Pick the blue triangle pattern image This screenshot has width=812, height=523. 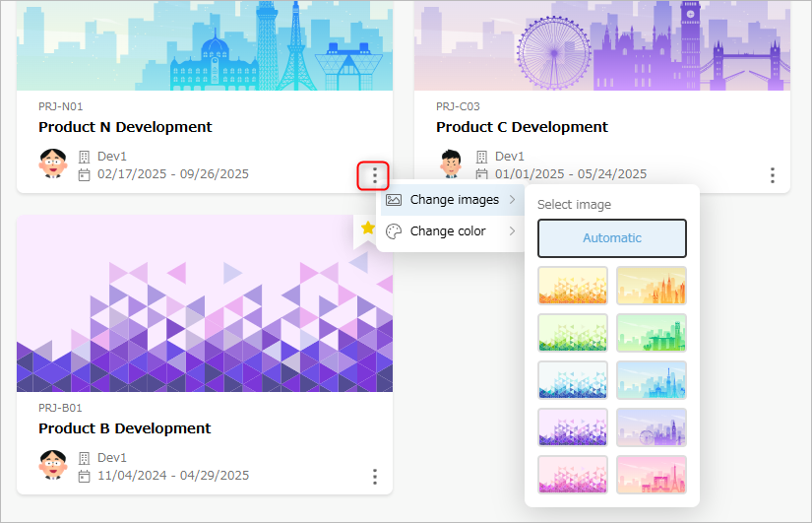click(573, 380)
